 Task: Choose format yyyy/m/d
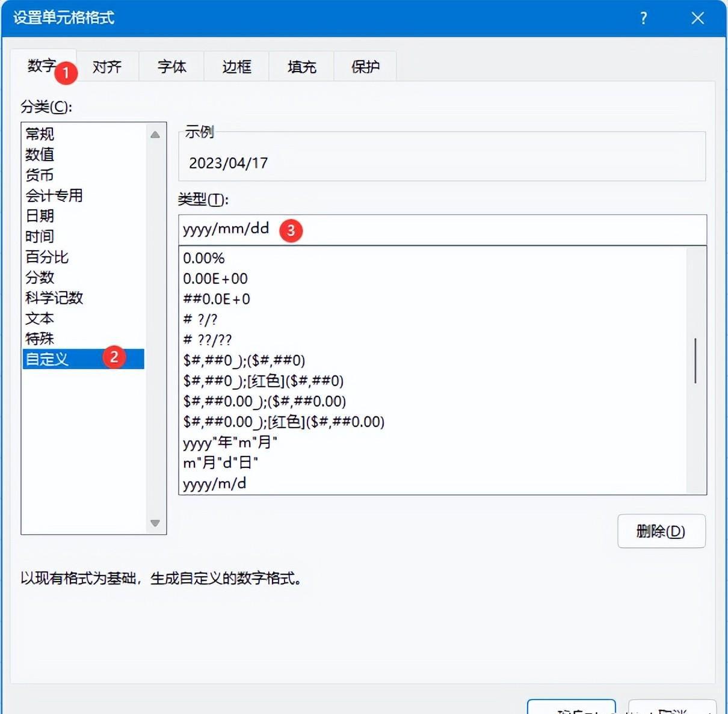pyautogui.click(x=433, y=483)
